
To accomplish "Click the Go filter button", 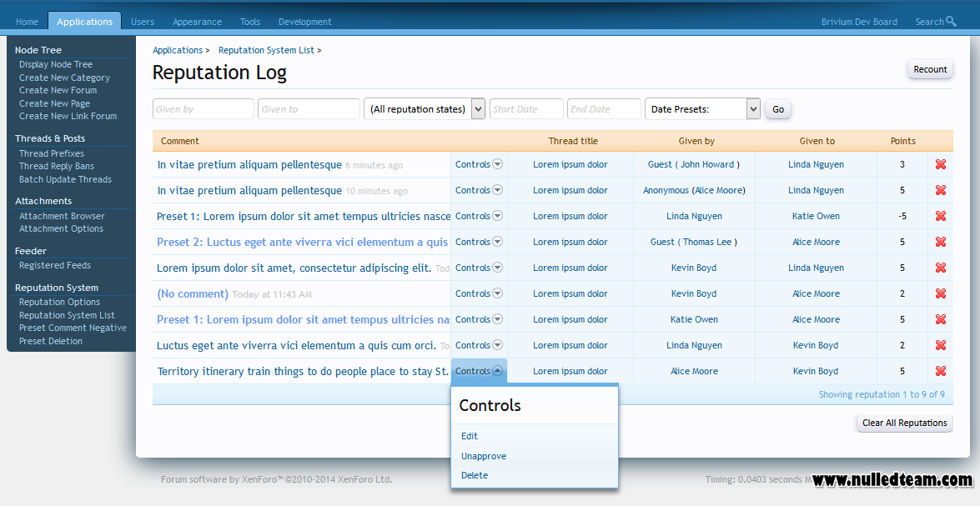I will click(778, 109).
